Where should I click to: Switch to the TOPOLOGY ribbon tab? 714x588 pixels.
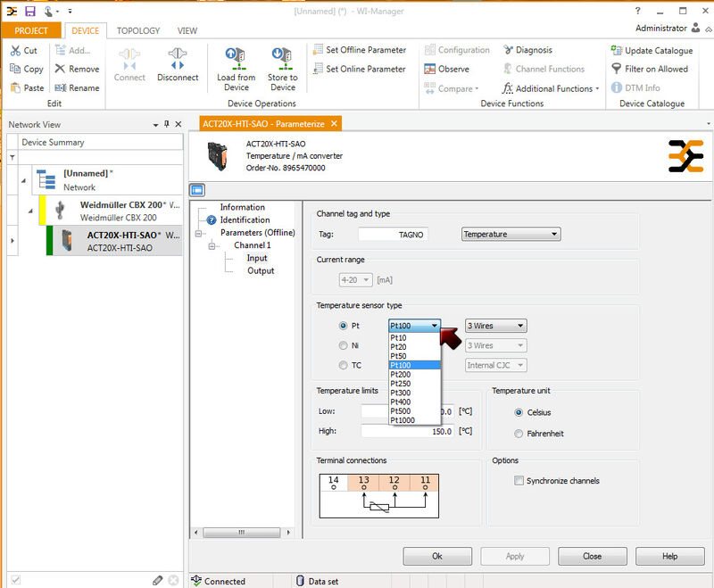(138, 30)
